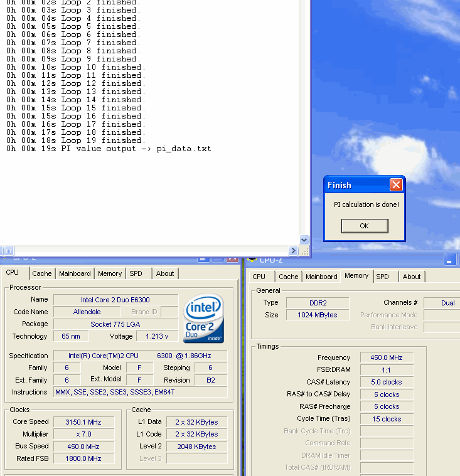Click Super PI horizontal scrollbar right arrow

pyautogui.click(x=293, y=251)
